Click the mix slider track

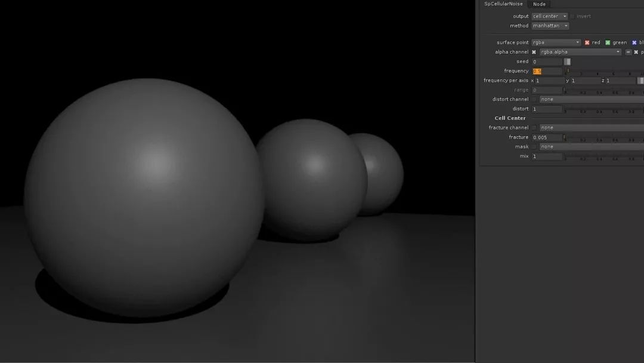tap(602, 156)
